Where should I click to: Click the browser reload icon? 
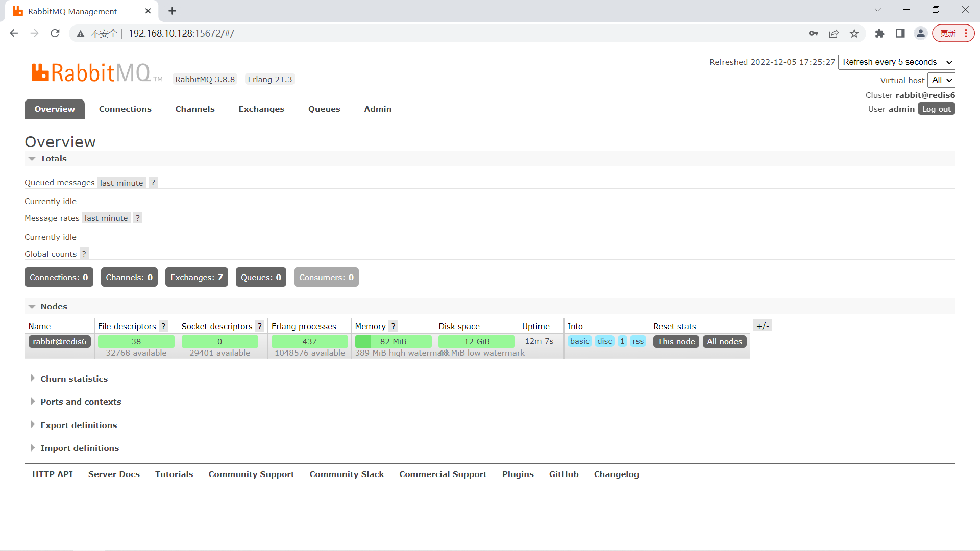[x=55, y=33]
